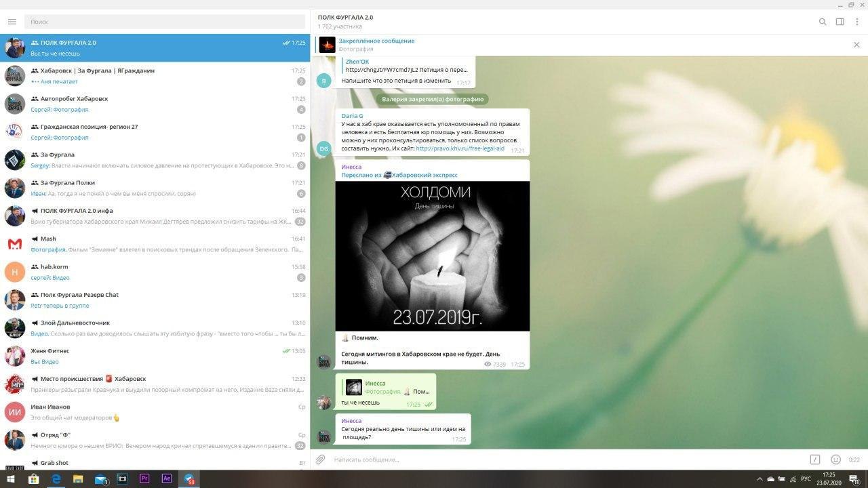868x488 pixels.
Task: Open Microsoft Edge from taskbar
Action: [x=56, y=479]
